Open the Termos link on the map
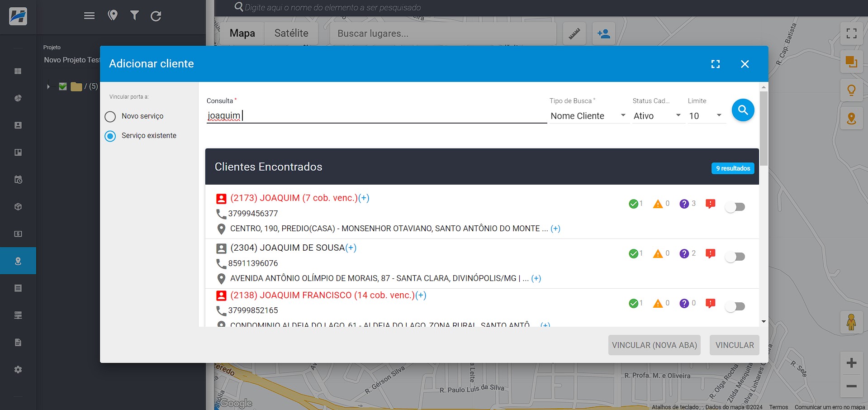This screenshot has height=410, width=868. 778,407
